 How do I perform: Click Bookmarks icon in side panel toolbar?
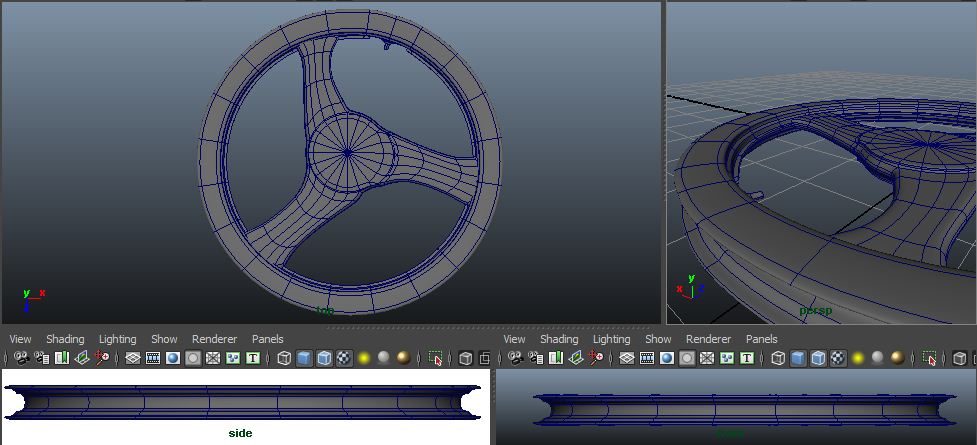point(61,358)
